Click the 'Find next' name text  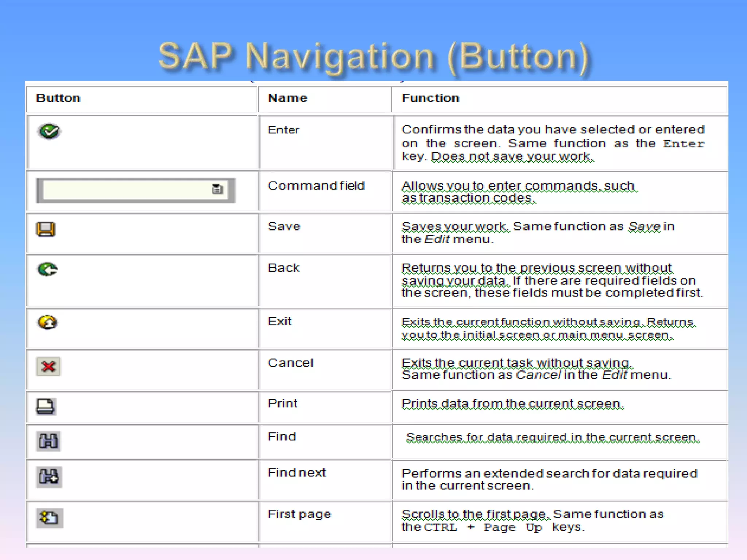pos(297,472)
